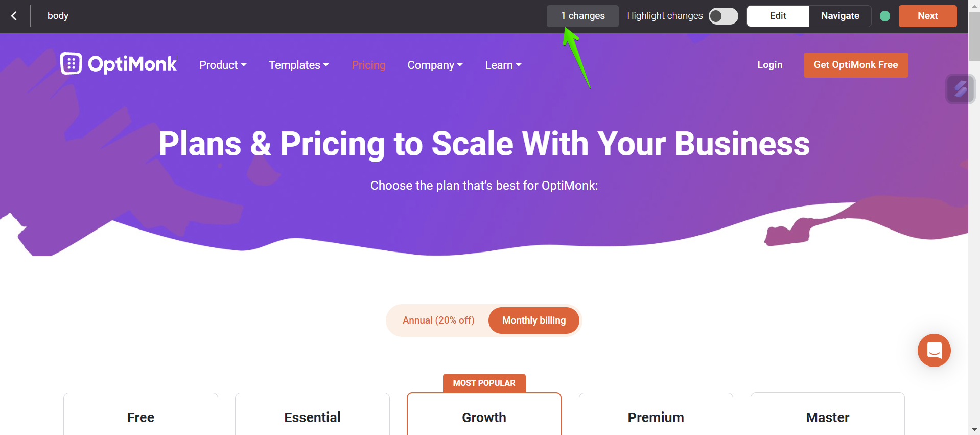Click Get OptiMonk Free button
This screenshot has height=435, width=980.
pos(856,65)
